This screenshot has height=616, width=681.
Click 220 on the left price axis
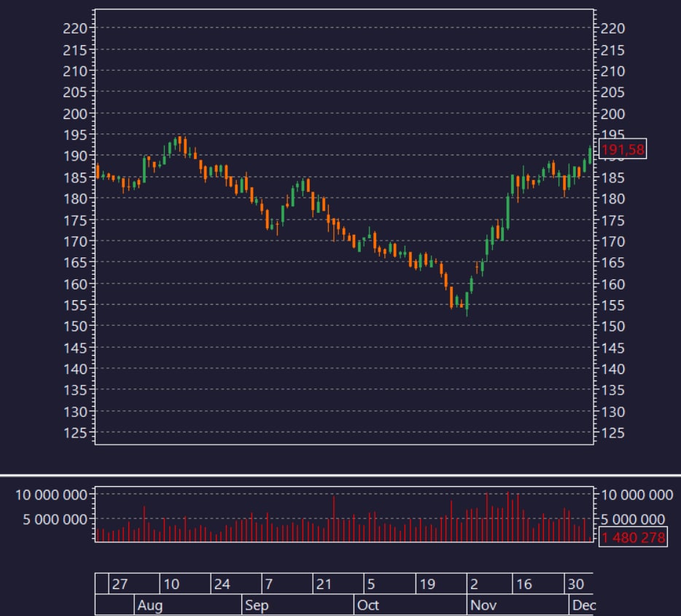click(75, 28)
